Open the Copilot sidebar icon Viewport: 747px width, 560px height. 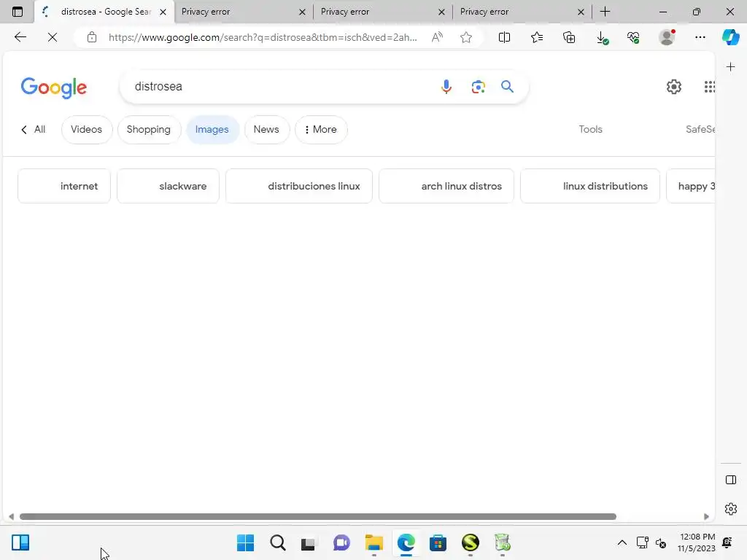(730, 37)
